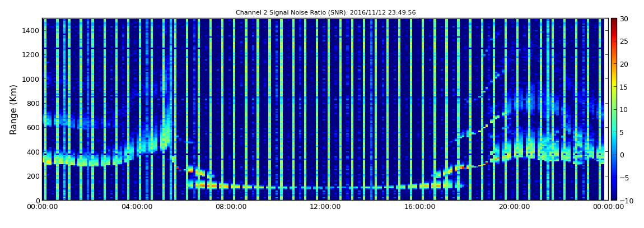The height and width of the screenshot is (228, 644).
Task: Click the 08:00:00 time tick label
Action: 231,207
